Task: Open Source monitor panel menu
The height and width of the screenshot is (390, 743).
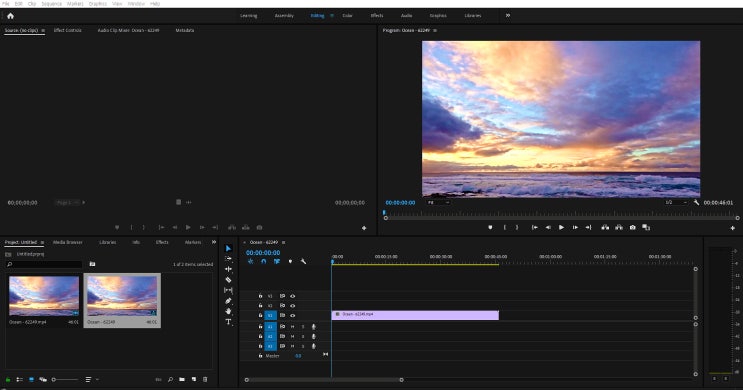Action: coord(43,30)
